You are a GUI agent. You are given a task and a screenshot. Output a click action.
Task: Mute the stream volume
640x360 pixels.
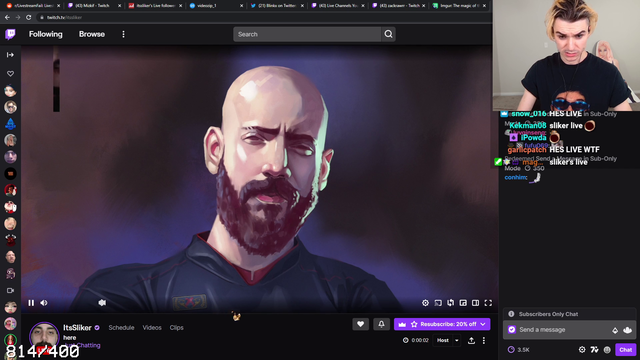tap(44, 303)
